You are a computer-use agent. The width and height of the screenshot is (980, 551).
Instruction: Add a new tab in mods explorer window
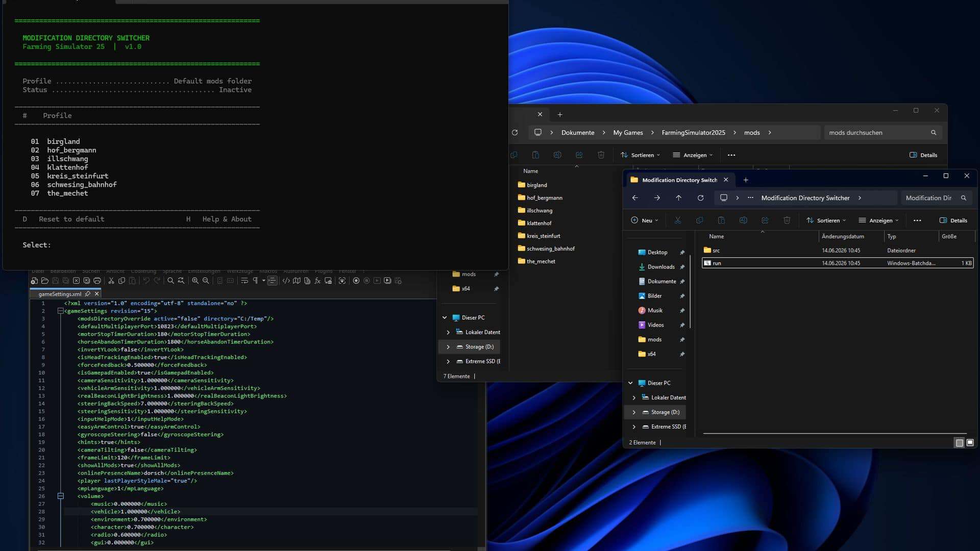point(560,115)
